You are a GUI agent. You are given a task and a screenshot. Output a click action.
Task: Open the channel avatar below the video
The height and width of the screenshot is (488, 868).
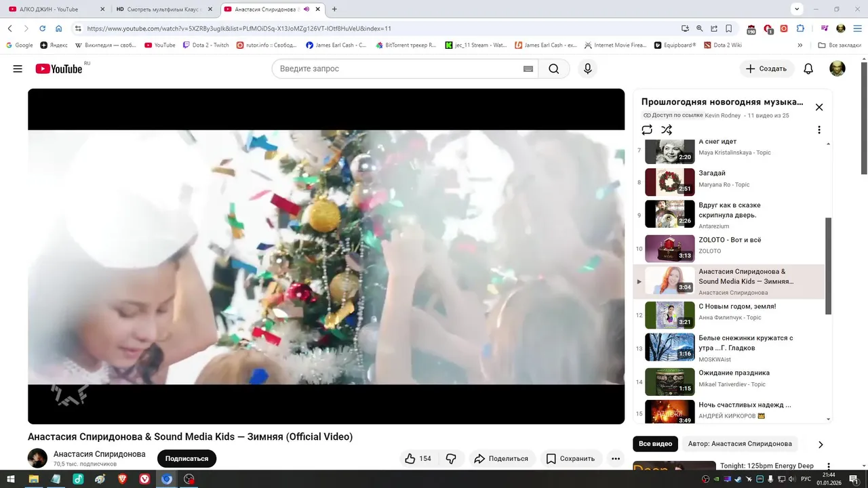click(37, 458)
